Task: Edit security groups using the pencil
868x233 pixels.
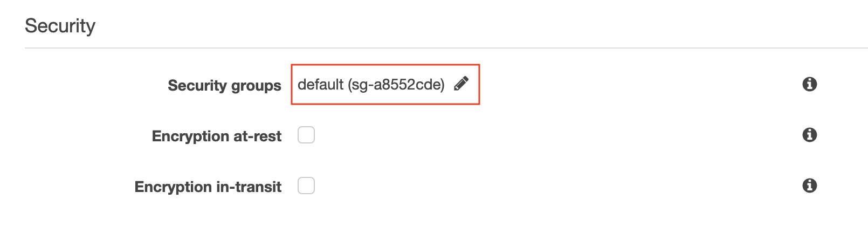Action: pos(461,84)
